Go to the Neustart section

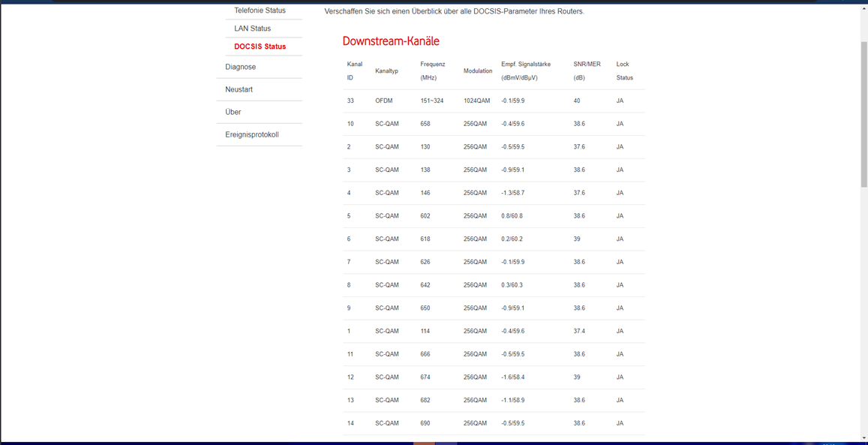pos(239,89)
